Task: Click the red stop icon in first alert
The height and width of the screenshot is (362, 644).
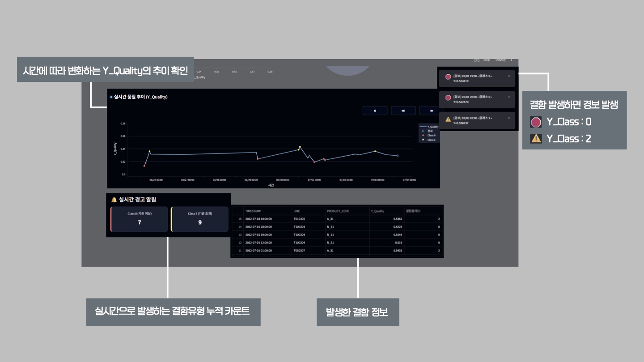Action: coord(448,77)
